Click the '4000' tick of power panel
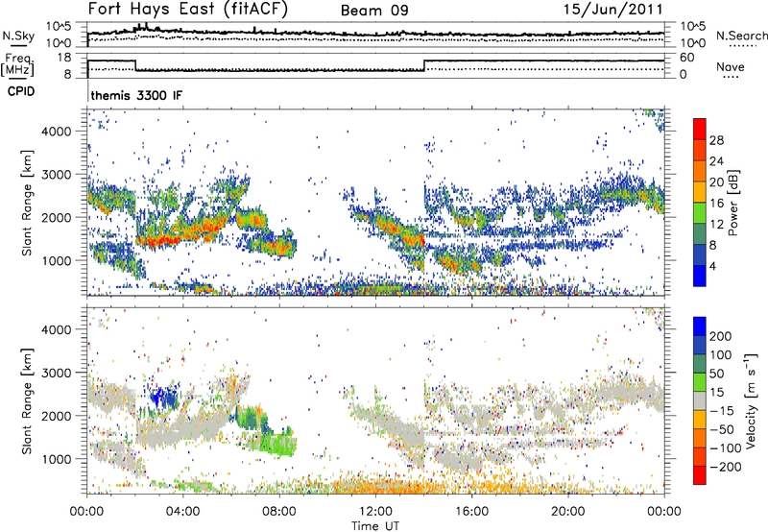The width and height of the screenshot is (768, 532). tap(56, 132)
